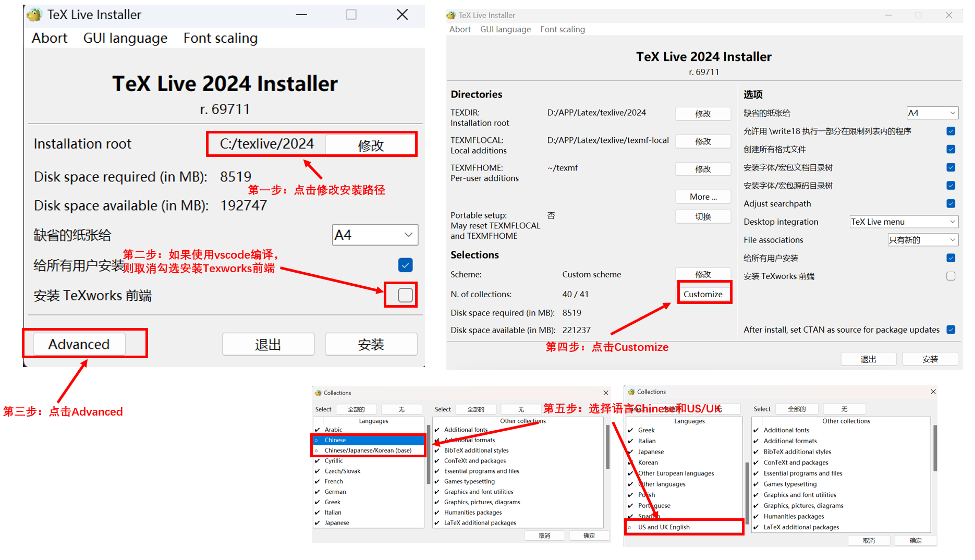This screenshot has width=975, height=560.
Task: Click 安装 in the advanced installer window
Action: [x=930, y=359]
